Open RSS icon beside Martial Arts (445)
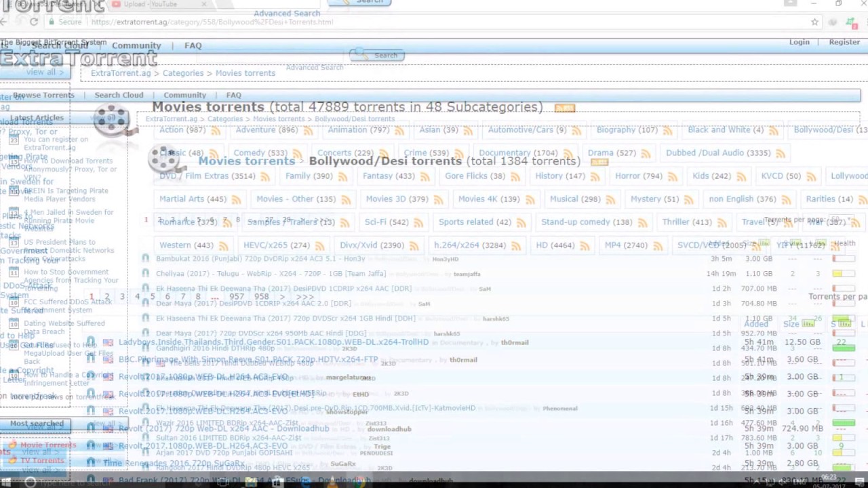868x488 pixels. (237, 200)
